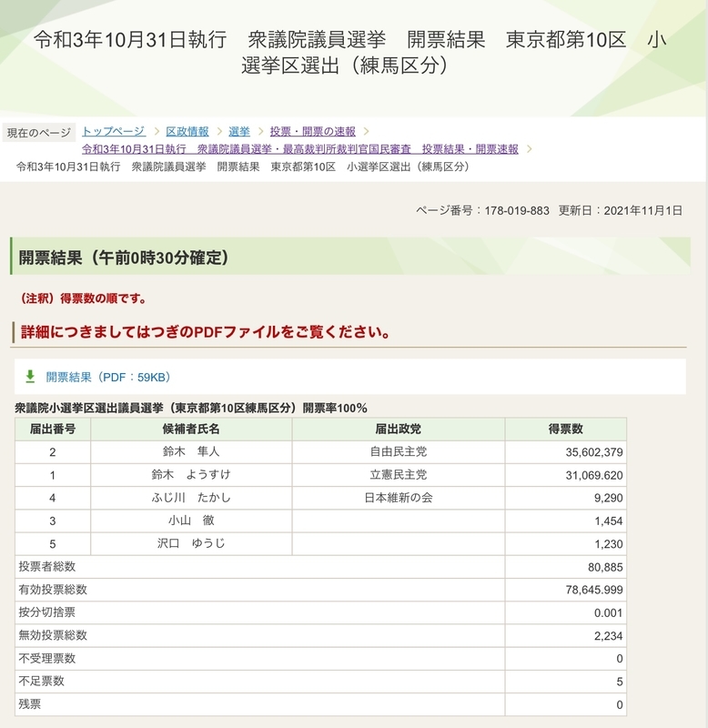This screenshot has width=708, height=728.
Task: Click the 開票結果（午前0時30分確定） heading
Action: tap(124, 258)
